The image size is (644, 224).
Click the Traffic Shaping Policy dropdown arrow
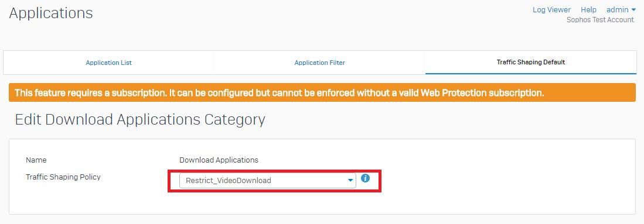pyautogui.click(x=350, y=181)
